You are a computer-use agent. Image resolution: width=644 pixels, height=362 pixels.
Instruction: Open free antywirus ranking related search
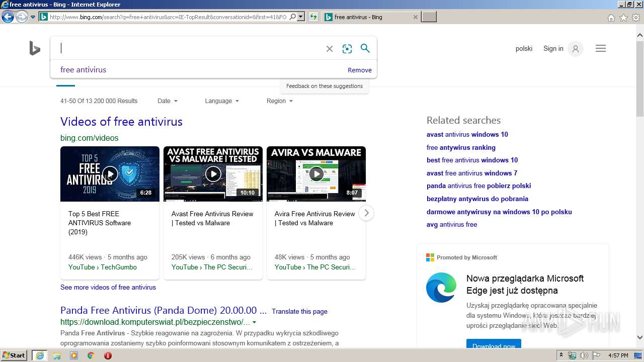pos(461,148)
